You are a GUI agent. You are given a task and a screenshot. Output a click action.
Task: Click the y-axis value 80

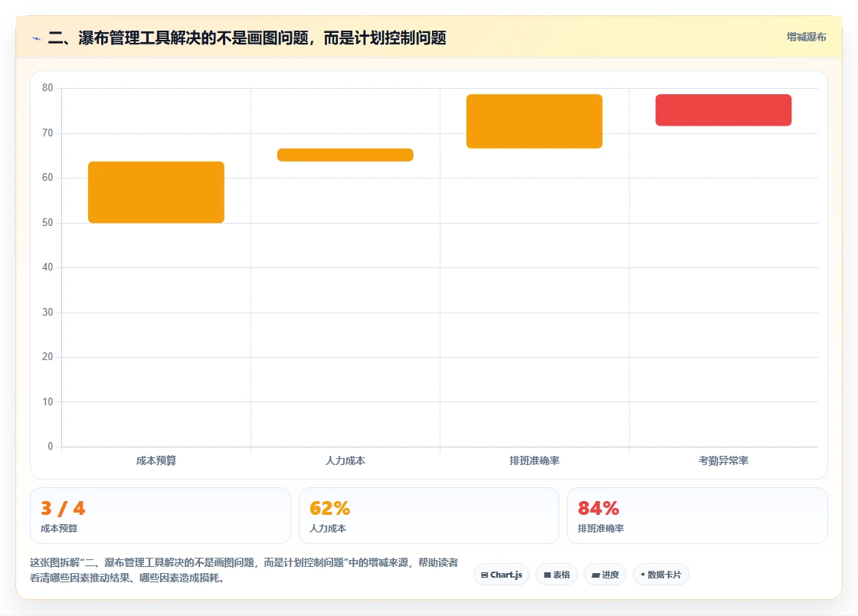tap(47, 87)
